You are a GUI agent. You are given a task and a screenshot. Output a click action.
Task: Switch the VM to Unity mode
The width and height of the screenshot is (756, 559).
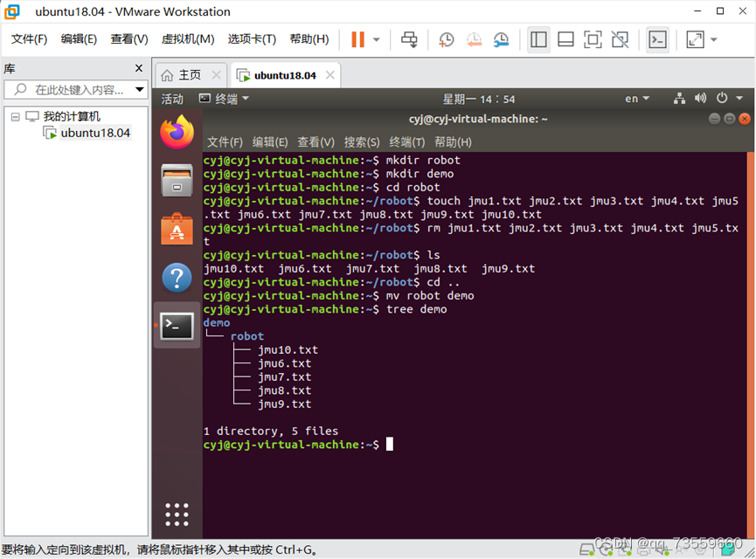click(x=621, y=38)
